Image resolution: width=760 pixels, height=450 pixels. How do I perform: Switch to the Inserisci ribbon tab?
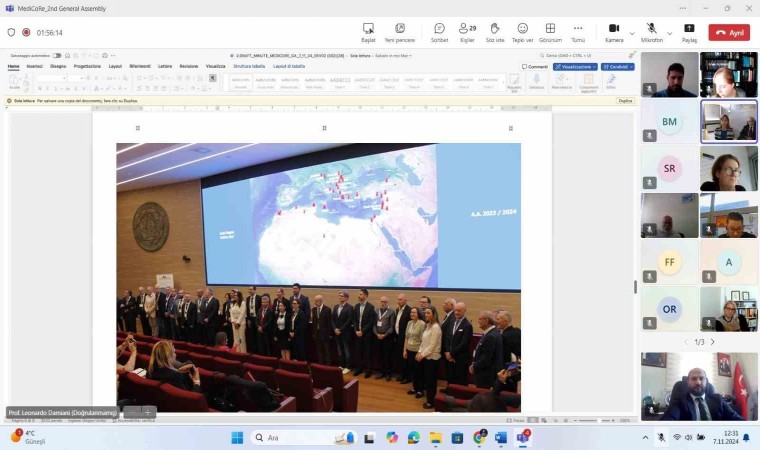[35, 67]
